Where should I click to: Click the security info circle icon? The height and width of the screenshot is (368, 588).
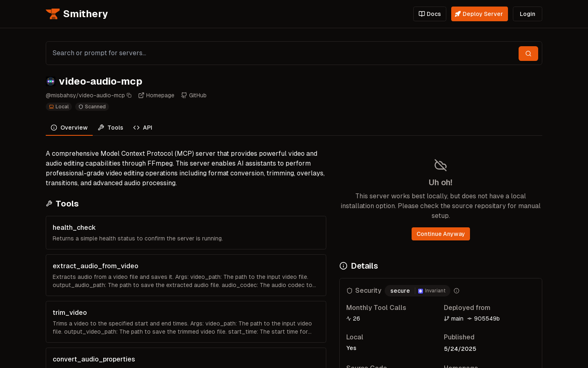point(457,291)
